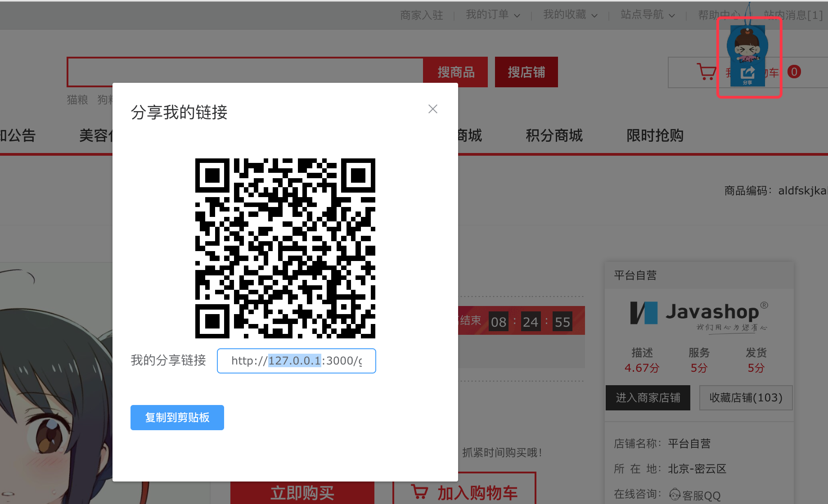Open the 限时抢购 tab
Image resolution: width=828 pixels, height=504 pixels.
(655, 135)
